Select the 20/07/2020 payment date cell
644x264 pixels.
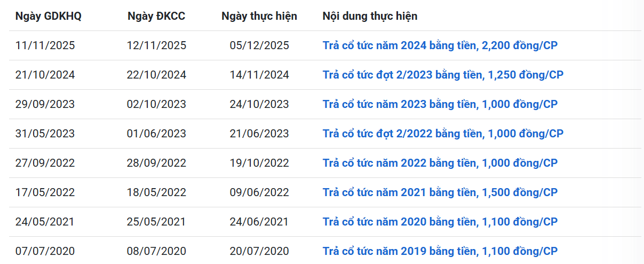coord(259,251)
